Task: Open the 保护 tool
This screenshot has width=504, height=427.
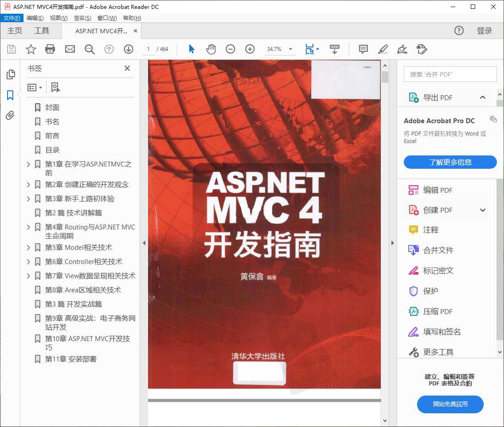Action: coord(423,291)
